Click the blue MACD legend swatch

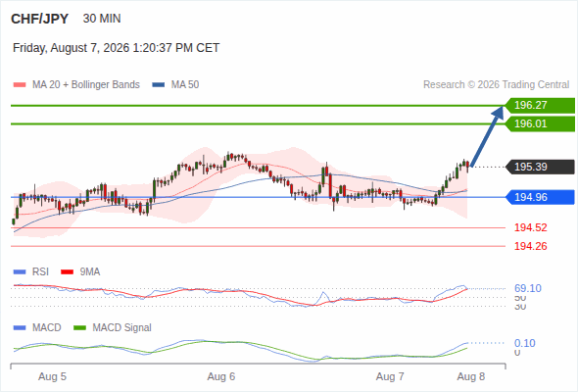click(x=20, y=328)
